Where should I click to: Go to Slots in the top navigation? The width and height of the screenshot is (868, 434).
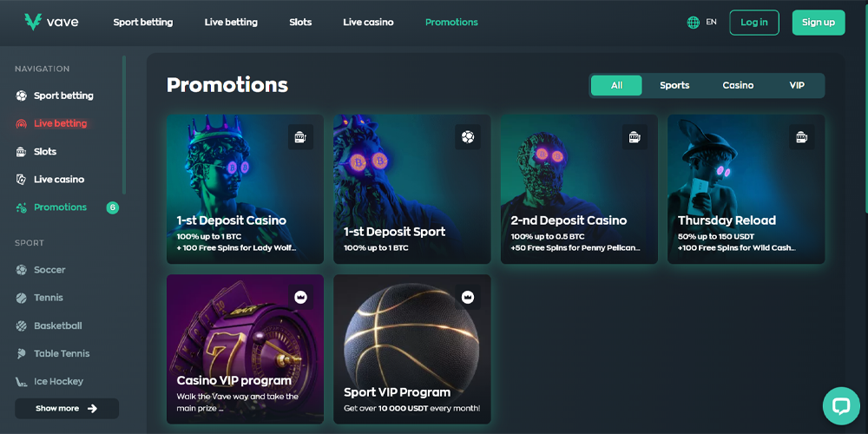click(x=300, y=23)
